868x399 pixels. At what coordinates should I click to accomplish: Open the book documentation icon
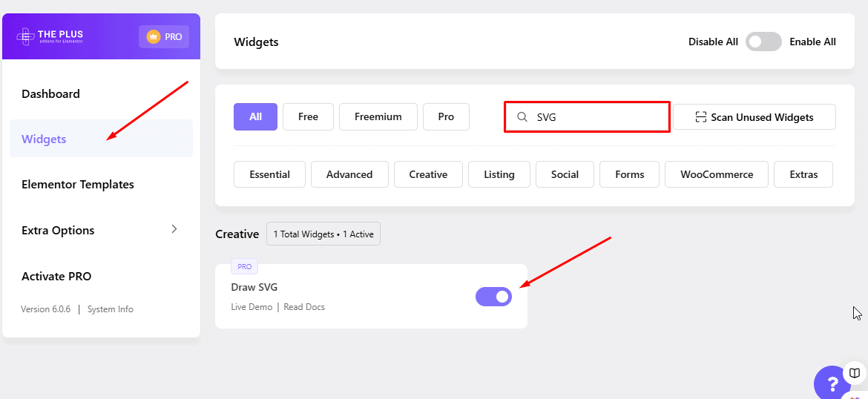tap(855, 373)
